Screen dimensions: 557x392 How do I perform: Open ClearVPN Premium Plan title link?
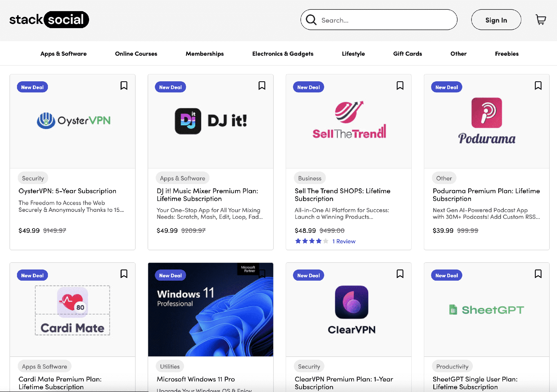point(344,383)
